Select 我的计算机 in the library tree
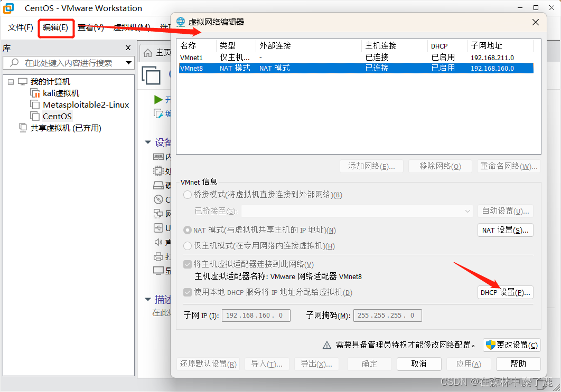561x392 pixels. (x=50, y=82)
